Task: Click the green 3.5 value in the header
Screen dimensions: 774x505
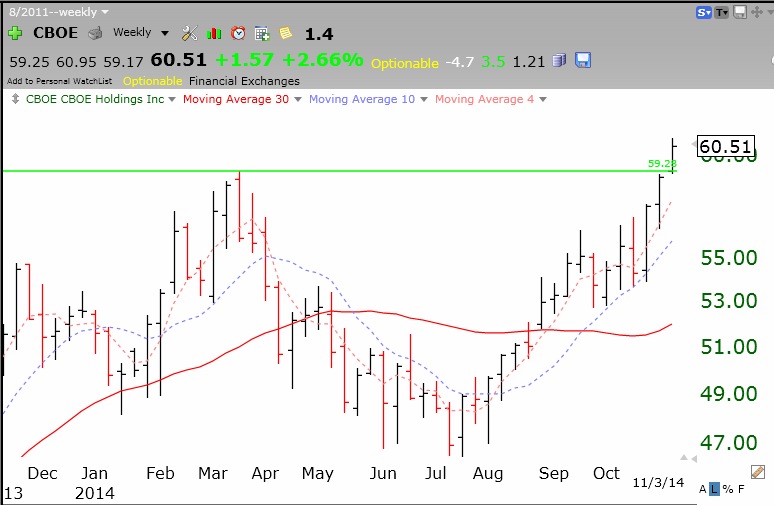Action: click(493, 62)
